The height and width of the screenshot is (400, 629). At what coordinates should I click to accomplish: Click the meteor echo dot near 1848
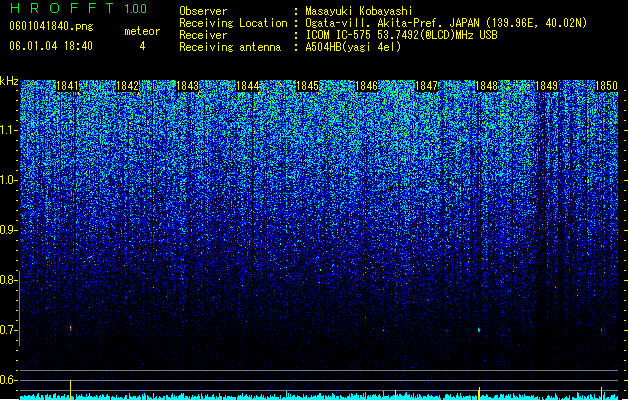click(479, 330)
